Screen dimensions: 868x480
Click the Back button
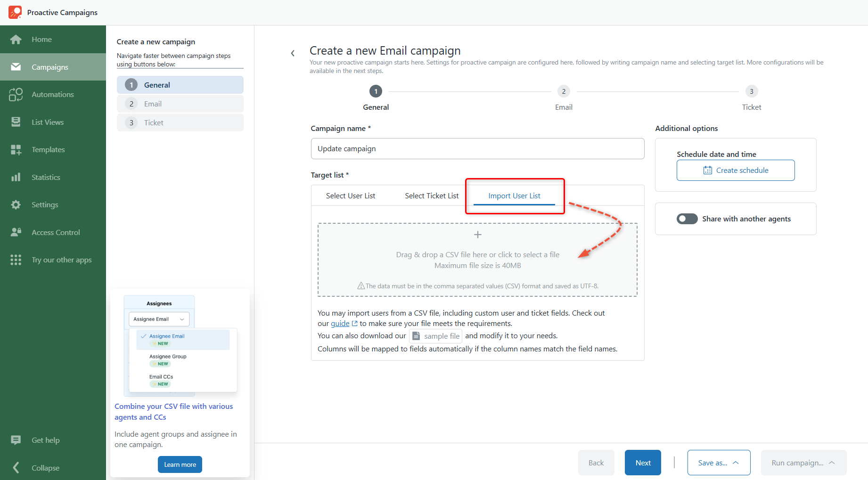coord(596,463)
